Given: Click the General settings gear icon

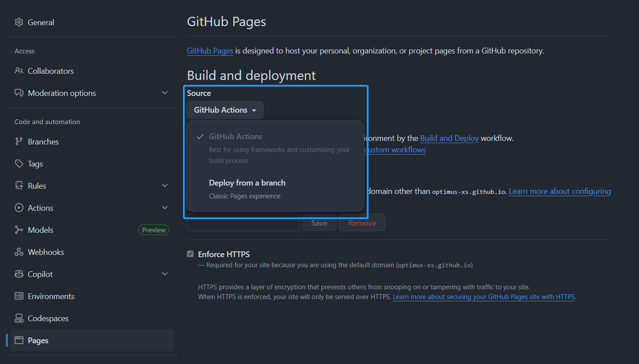Looking at the screenshot, I should point(19,22).
